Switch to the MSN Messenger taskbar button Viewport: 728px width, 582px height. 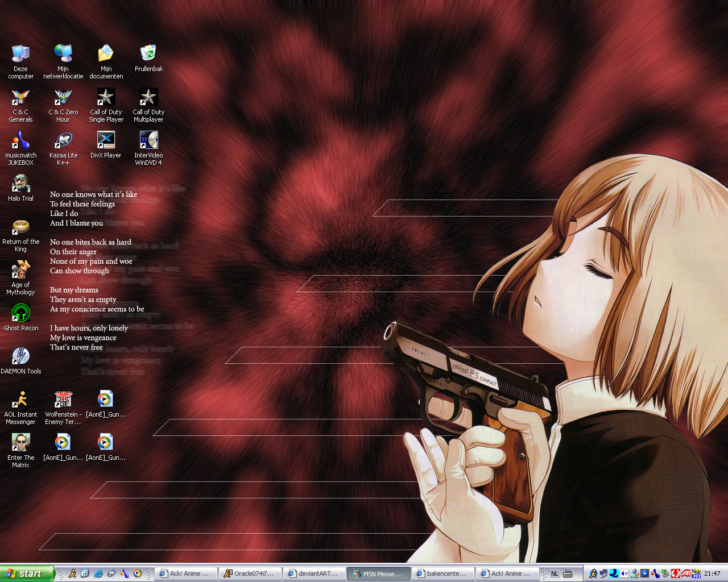tap(378, 573)
